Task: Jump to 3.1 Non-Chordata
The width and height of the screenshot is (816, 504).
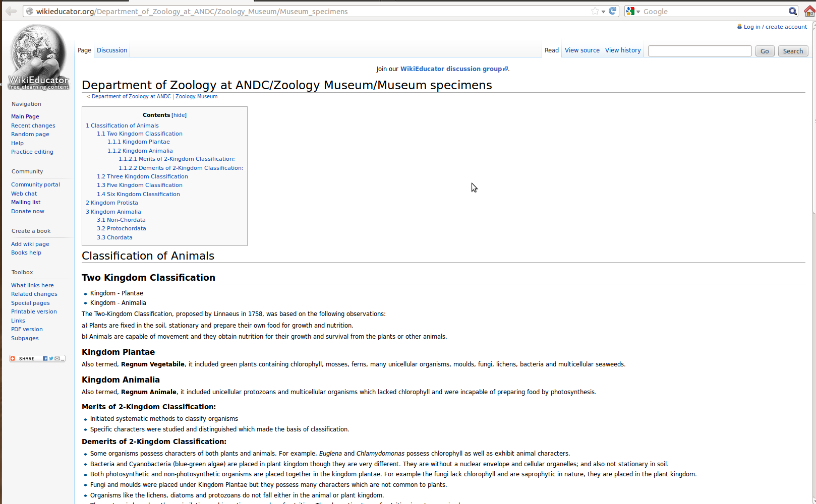Action: [121, 220]
